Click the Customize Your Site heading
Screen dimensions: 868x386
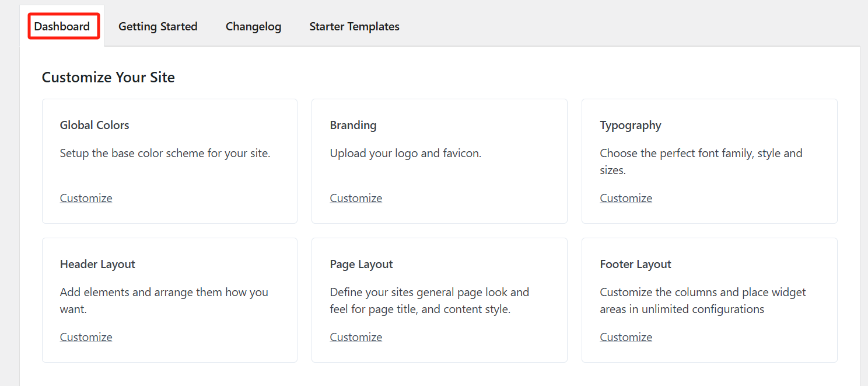point(108,76)
